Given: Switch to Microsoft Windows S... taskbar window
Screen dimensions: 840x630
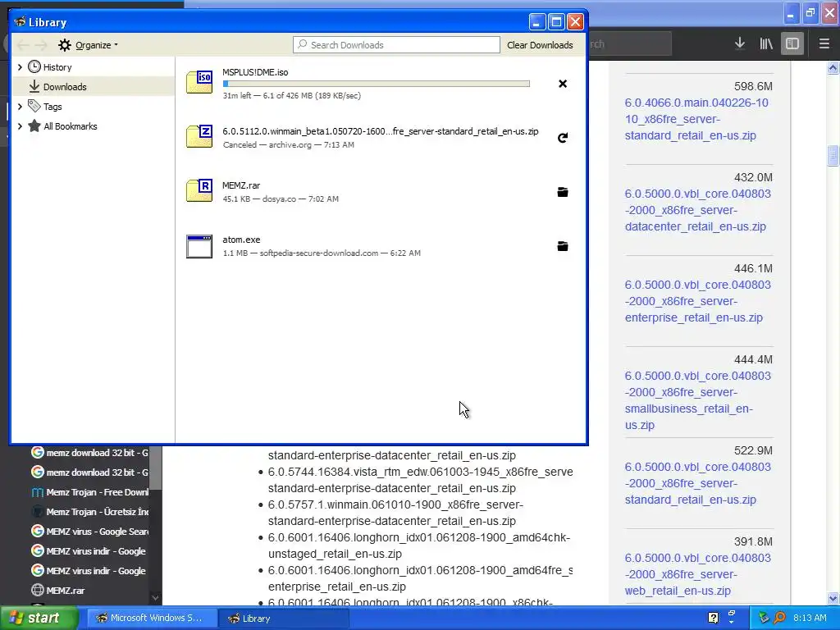Looking at the screenshot, I should click(x=152, y=618).
